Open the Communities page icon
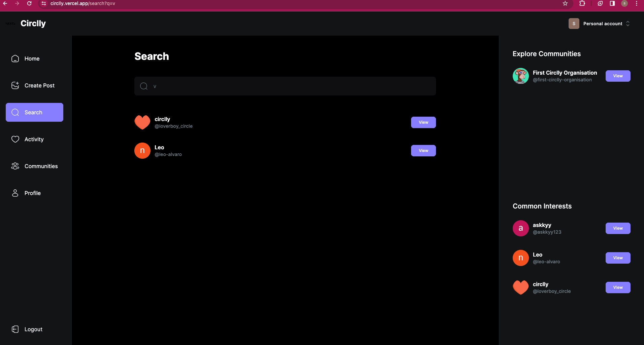Screen dimensions: 644x345 tap(15, 166)
